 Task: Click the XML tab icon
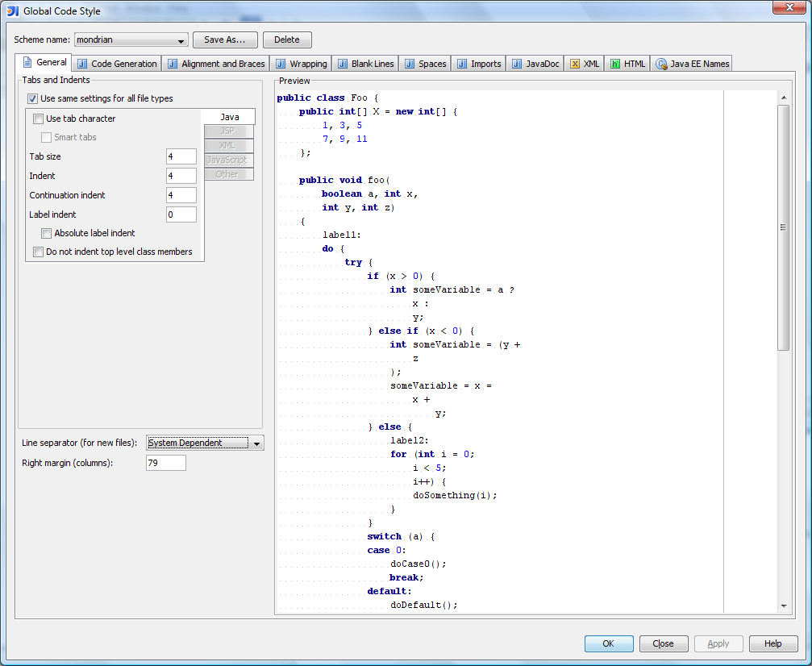coord(575,64)
